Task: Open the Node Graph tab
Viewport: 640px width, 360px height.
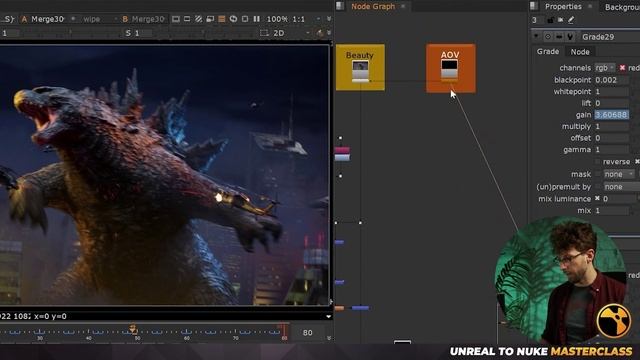Action: pyautogui.click(x=373, y=7)
